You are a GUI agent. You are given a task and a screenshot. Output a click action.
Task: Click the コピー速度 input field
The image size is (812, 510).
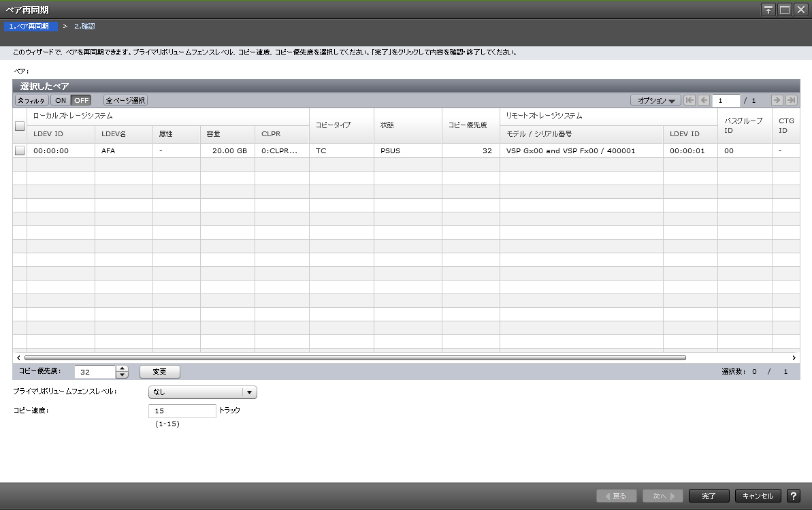point(182,411)
